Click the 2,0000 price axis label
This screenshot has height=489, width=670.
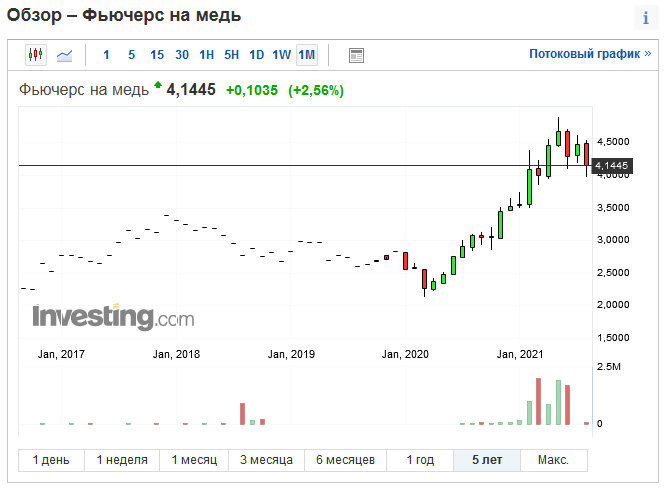point(613,305)
